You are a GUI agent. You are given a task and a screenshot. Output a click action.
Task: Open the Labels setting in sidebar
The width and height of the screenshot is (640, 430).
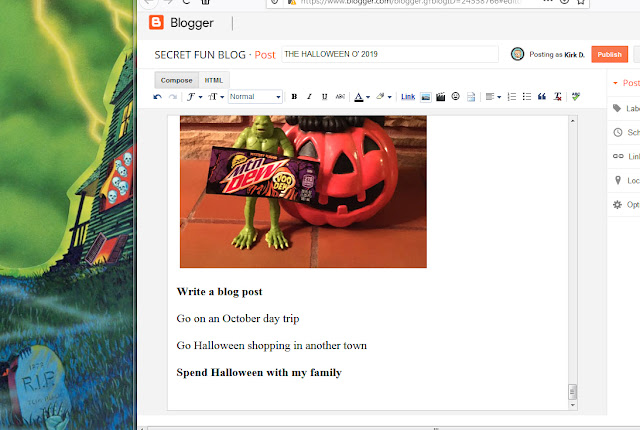point(625,108)
